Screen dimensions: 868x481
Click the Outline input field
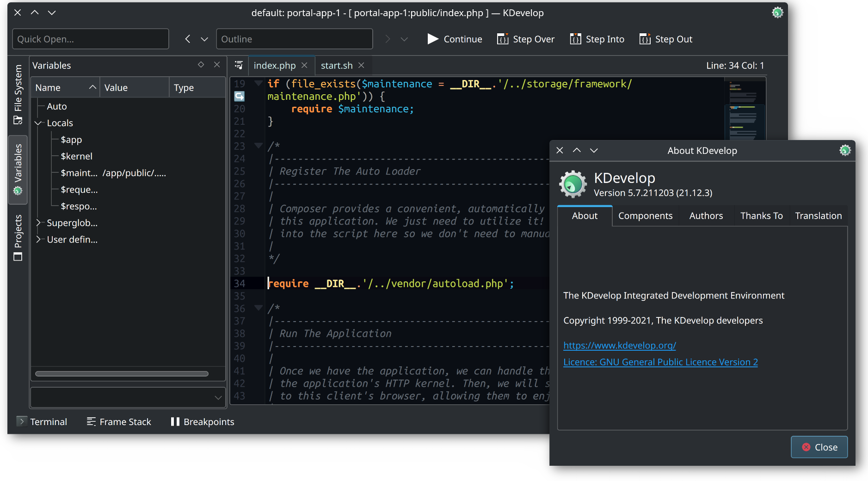tap(295, 39)
